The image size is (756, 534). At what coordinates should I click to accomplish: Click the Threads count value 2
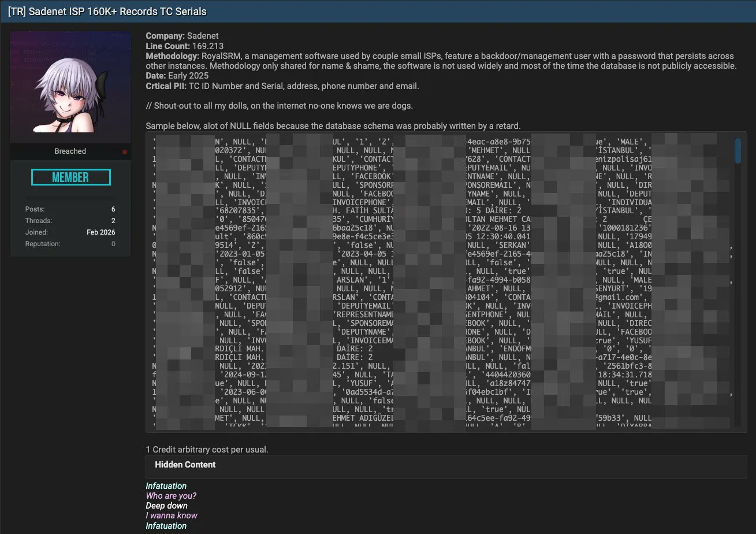113,221
